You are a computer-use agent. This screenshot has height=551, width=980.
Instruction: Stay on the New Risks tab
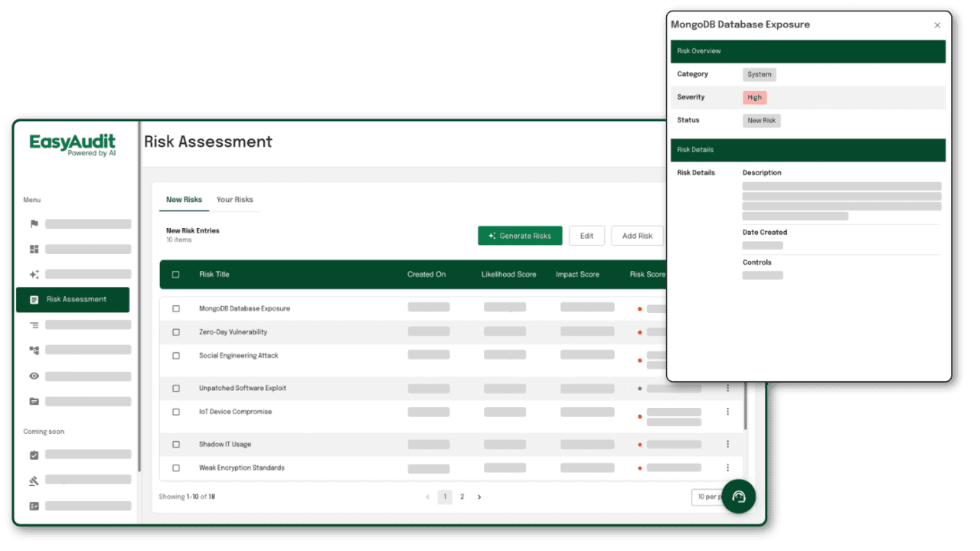(x=184, y=199)
